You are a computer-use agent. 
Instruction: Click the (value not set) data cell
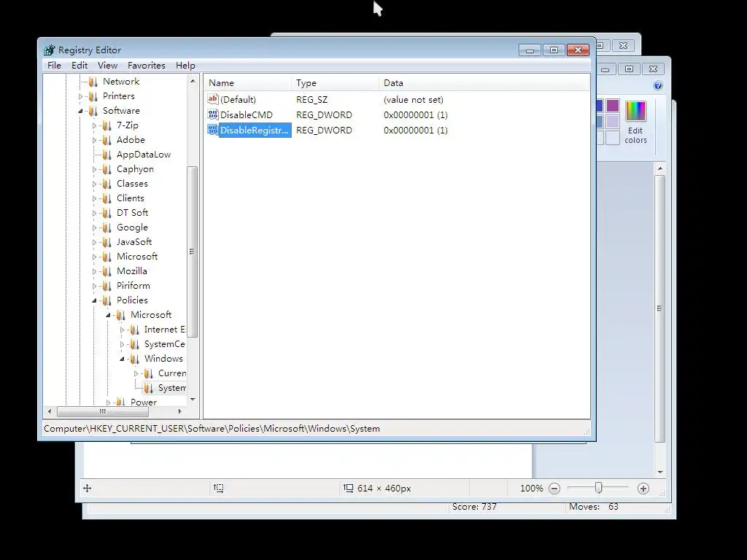413,99
